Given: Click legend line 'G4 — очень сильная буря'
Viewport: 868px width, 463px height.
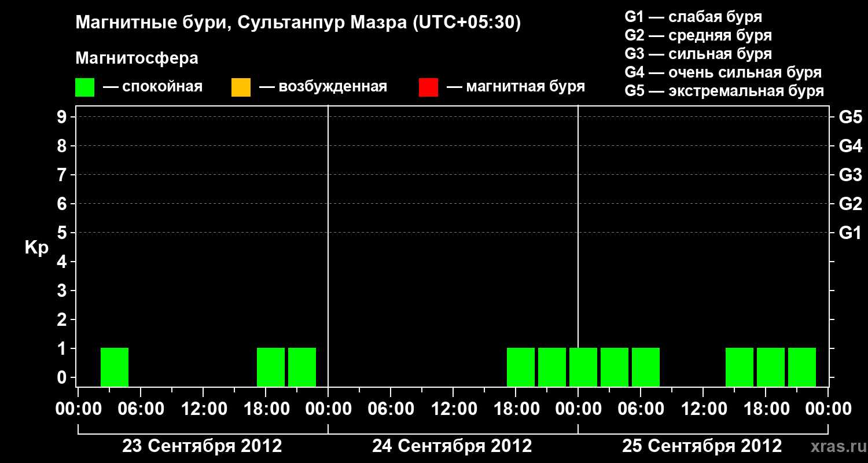Looking at the screenshot, I should (x=723, y=72).
